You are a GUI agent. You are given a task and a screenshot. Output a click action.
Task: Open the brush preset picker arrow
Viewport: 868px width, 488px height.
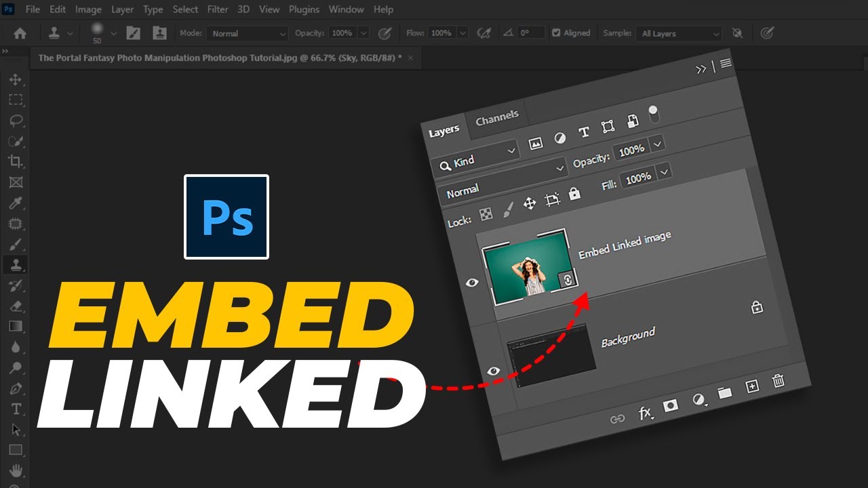113,33
